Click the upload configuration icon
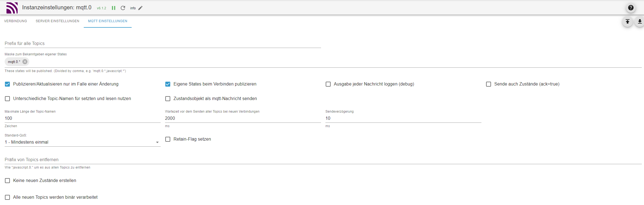 [627, 21]
